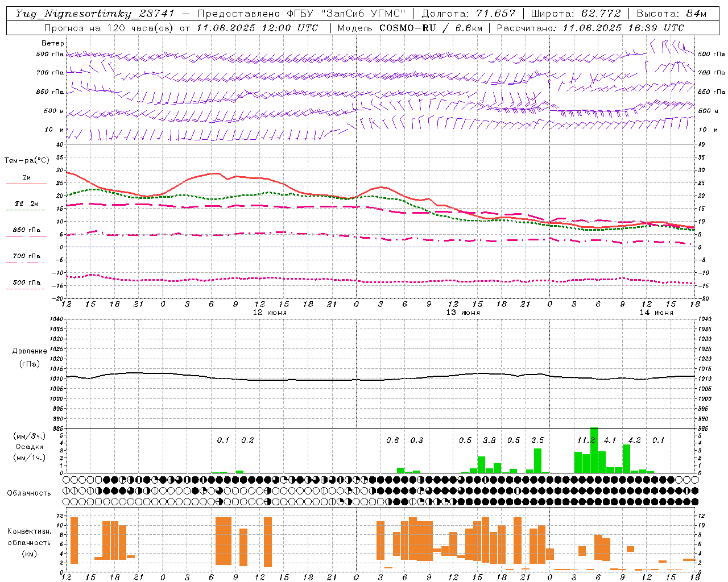Click the 3.5 precipitation total value

click(x=537, y=440)
